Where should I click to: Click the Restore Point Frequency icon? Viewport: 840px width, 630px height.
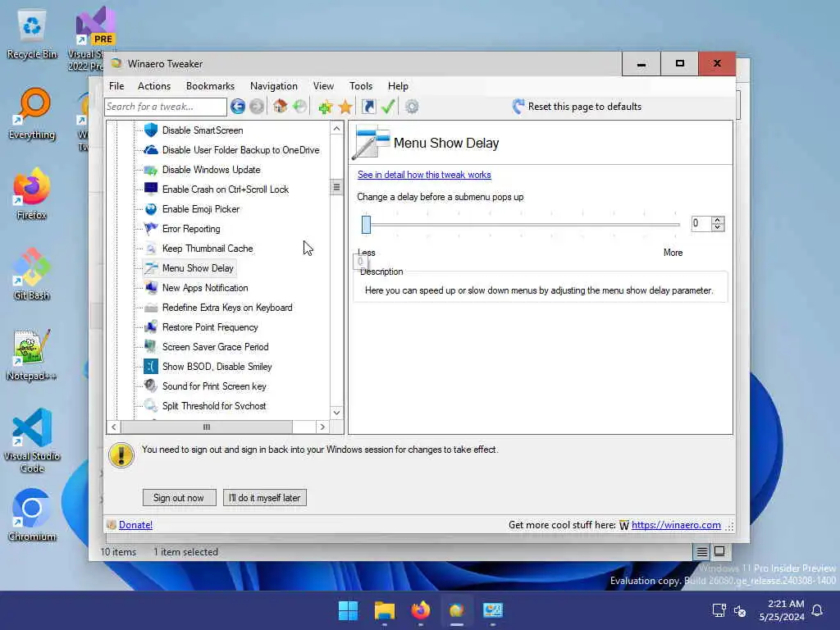(x=151, y=326)
